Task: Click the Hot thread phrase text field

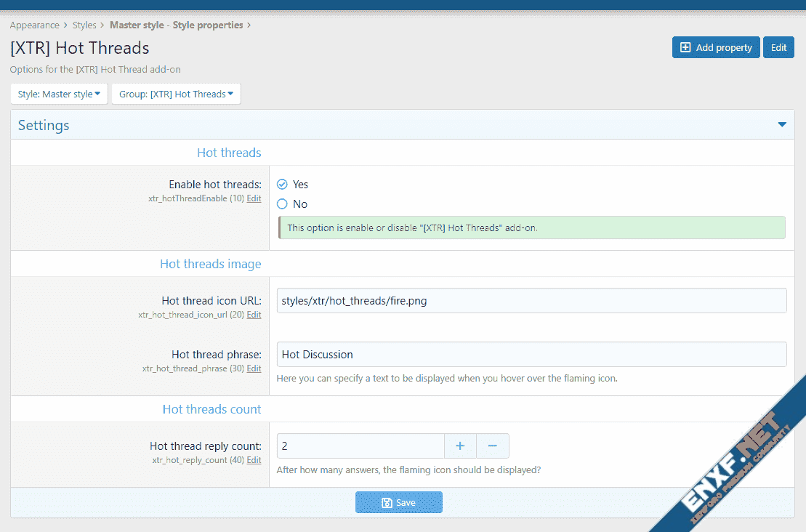Action: click(x=531, y=355)
